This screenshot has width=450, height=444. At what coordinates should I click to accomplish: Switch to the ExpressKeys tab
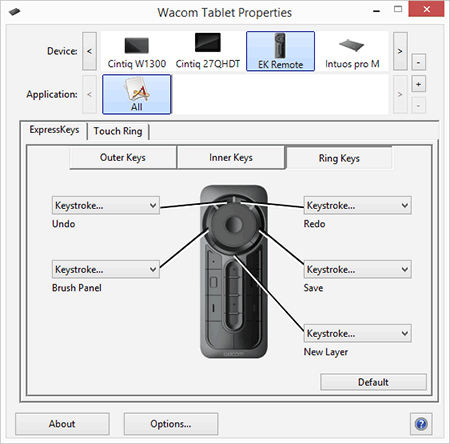pos(54,130)
